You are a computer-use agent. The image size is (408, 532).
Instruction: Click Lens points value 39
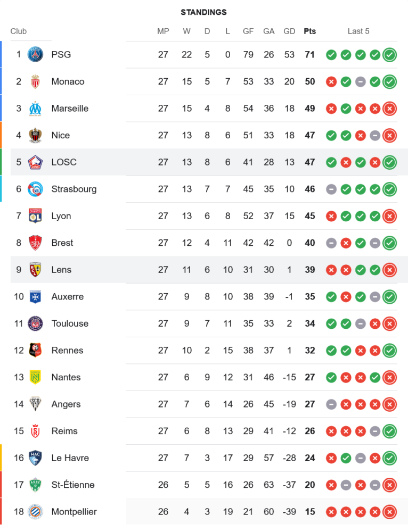point(309,270)
